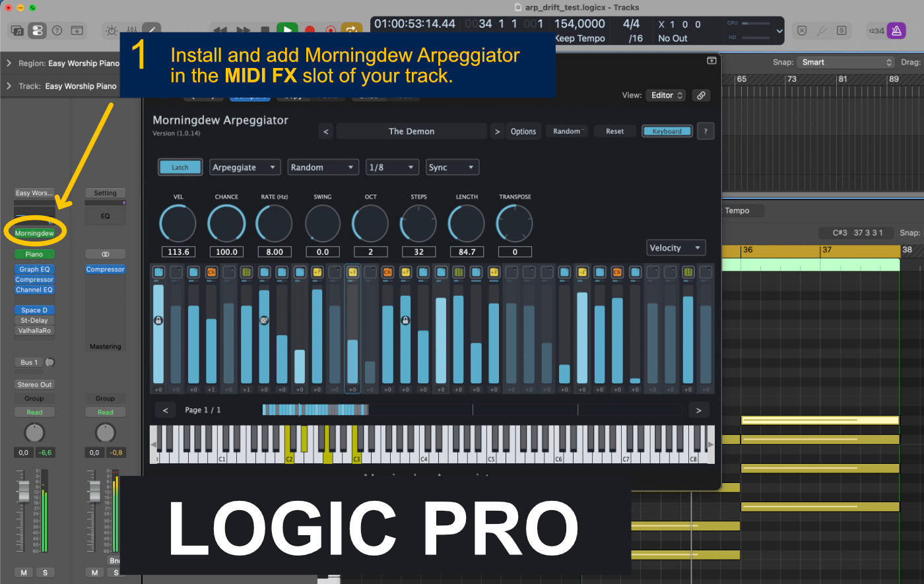Open the Arpeggiate mode dropdown
The image size is (924, 584).
coord(244,168)
